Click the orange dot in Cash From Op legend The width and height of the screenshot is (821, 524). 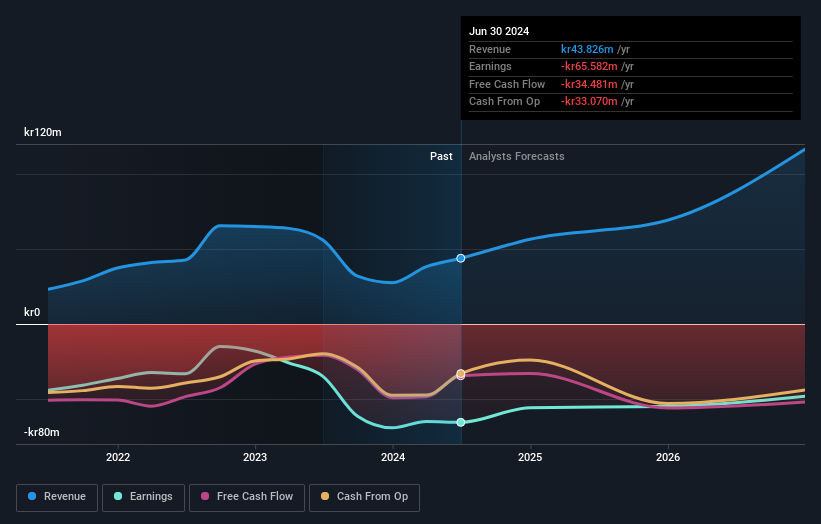click(x=325, y=496)
